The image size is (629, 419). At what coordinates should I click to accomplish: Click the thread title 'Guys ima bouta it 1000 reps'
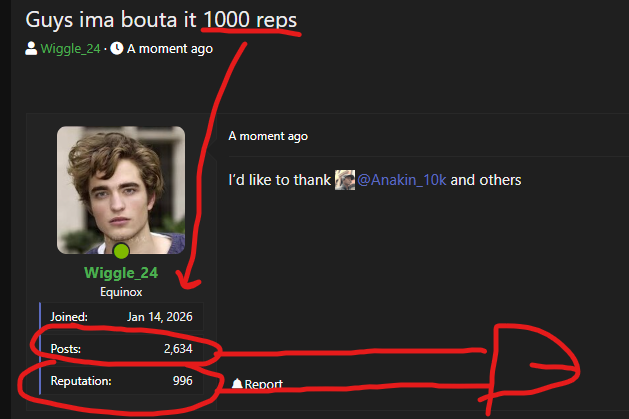pos(161,20)
